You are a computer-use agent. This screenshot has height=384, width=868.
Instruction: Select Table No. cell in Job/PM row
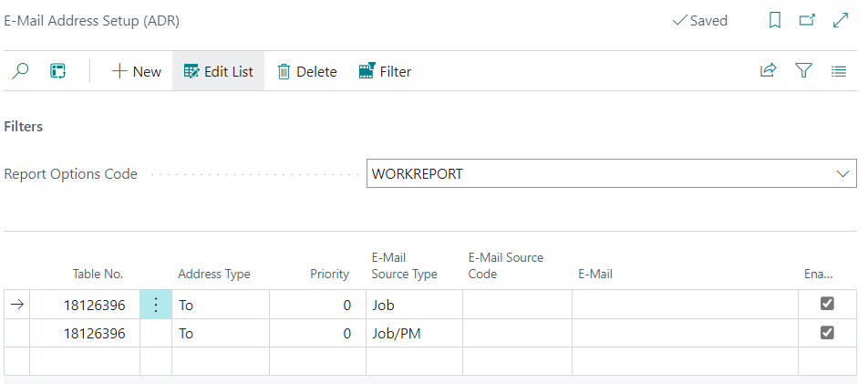click(85, 333)
